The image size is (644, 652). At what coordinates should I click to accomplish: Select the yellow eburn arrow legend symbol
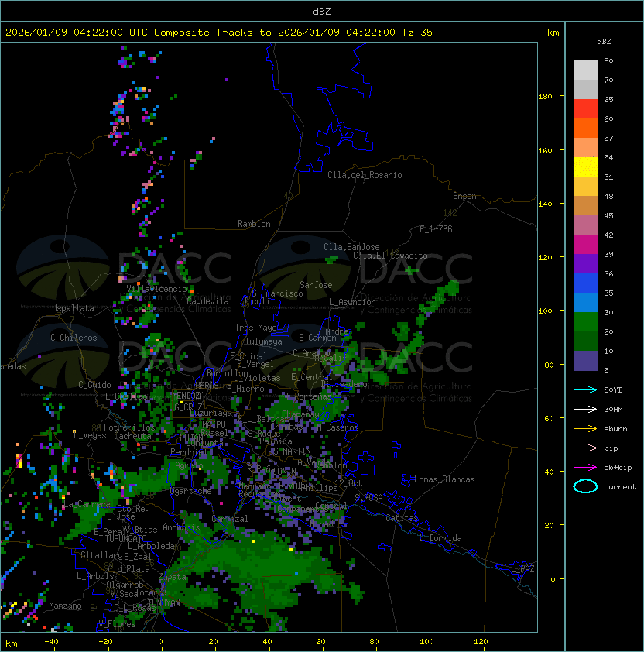click(585, 429)
